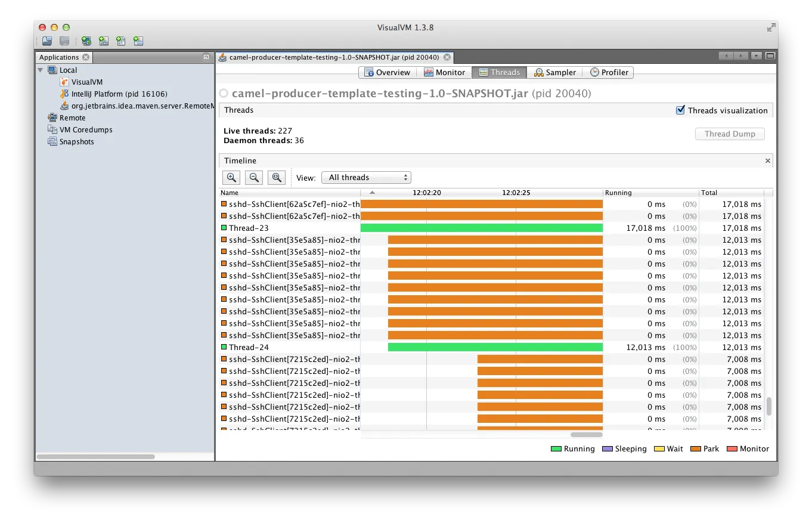Screen dimensions: 812x523
Task: Click the 12:02:20 time marker
Action: 427,193
